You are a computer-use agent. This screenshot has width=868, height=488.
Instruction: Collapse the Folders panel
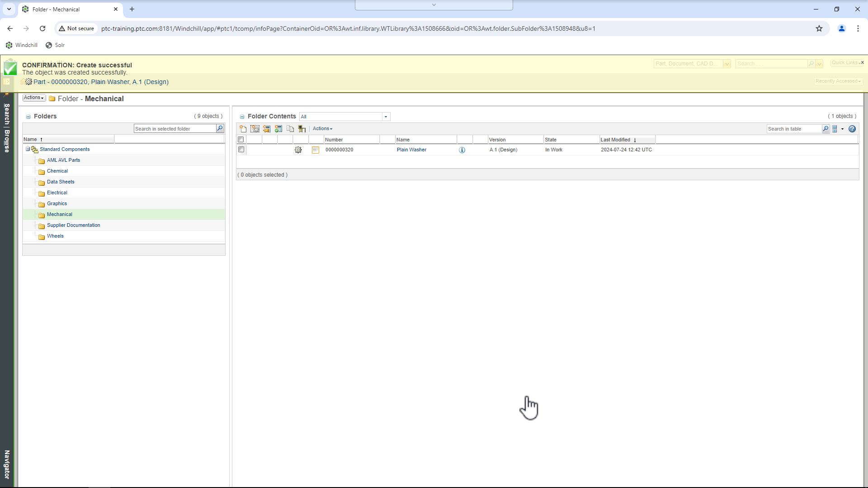point(28,117)
